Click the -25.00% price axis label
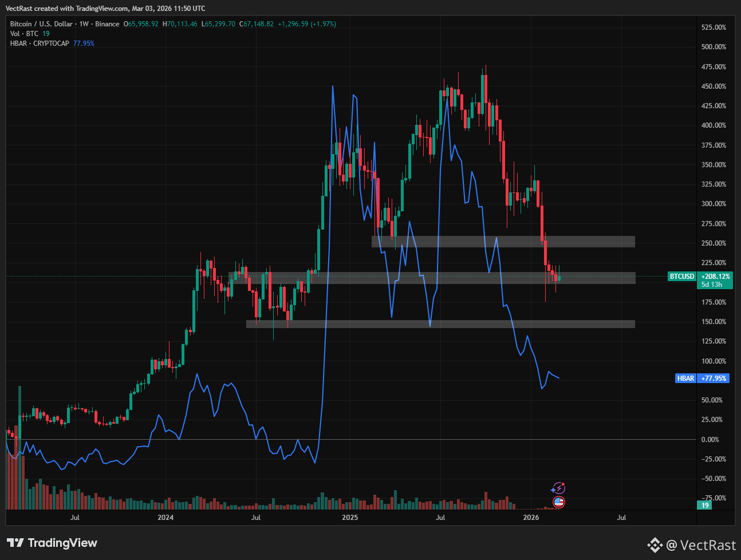 [x=714, y=459]
